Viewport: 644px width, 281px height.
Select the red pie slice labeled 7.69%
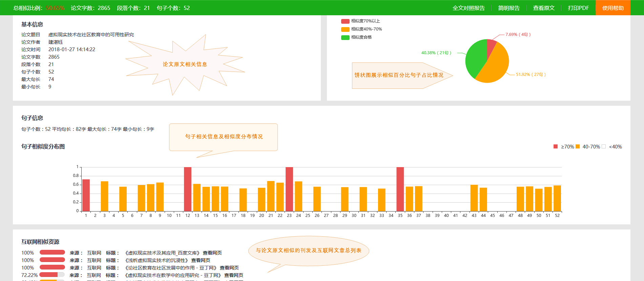tap(491, 46)
